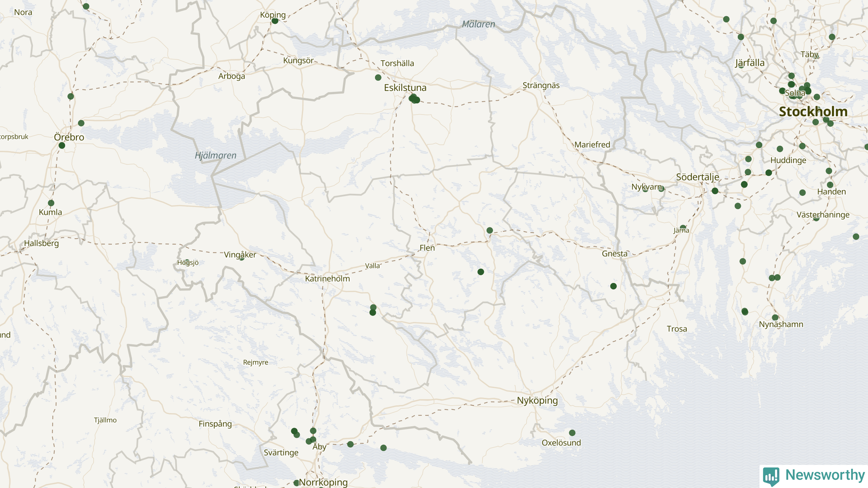Click the Hallsberg town label

[x=41, y=243]
